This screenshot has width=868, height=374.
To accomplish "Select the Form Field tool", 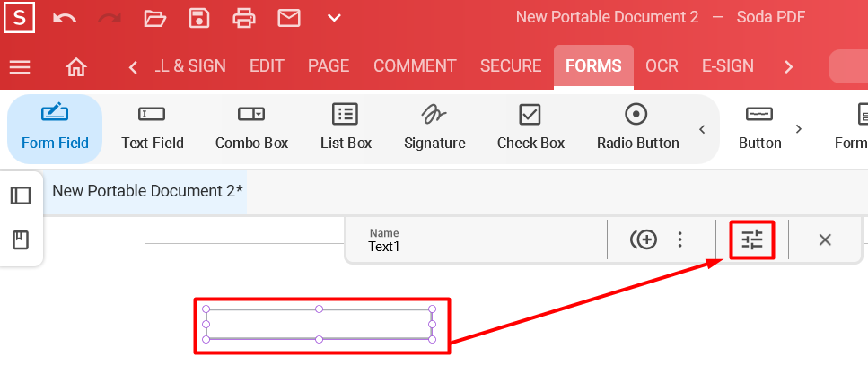I will point(55,129).
